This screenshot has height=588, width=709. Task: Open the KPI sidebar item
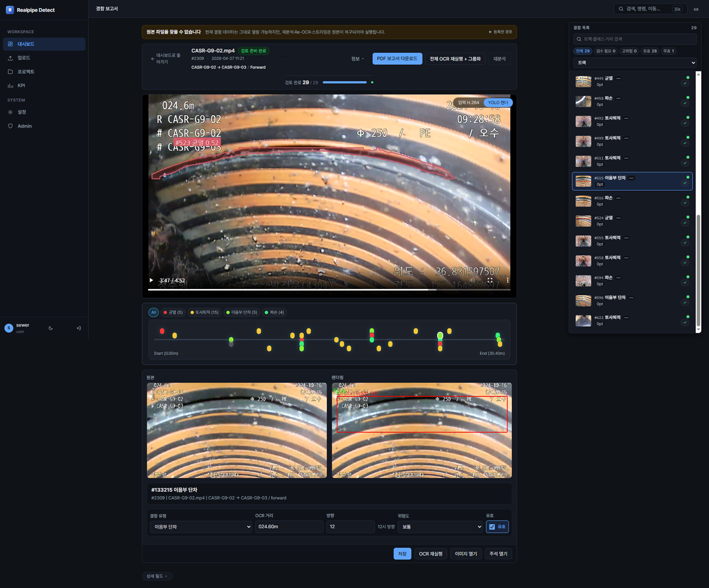click(x=44, y=86)
